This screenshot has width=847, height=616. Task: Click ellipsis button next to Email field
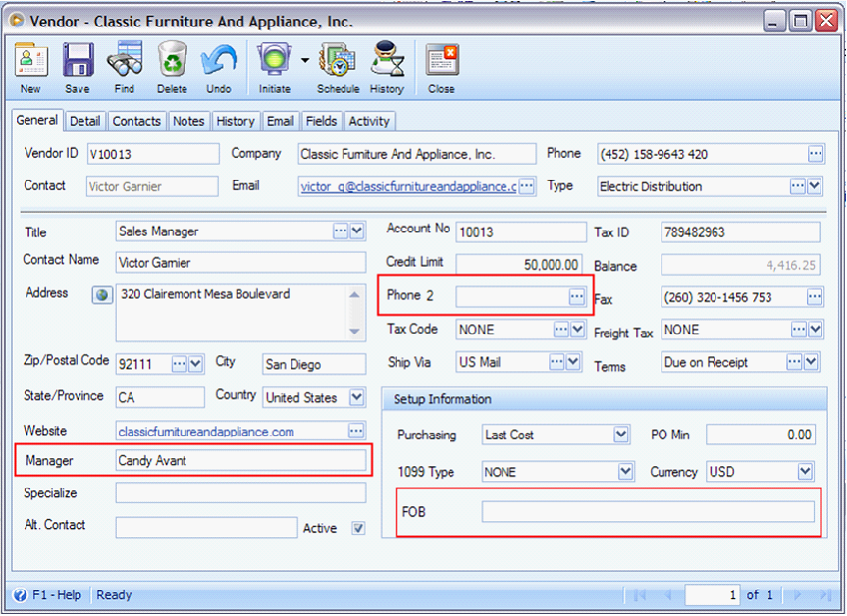click(x=526, y=186)
